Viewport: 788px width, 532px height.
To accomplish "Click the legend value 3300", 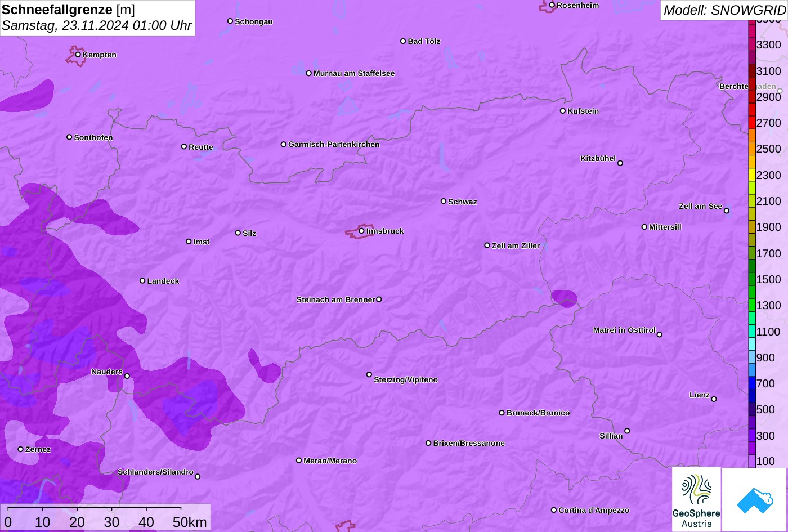I will [x=769, y=44].
